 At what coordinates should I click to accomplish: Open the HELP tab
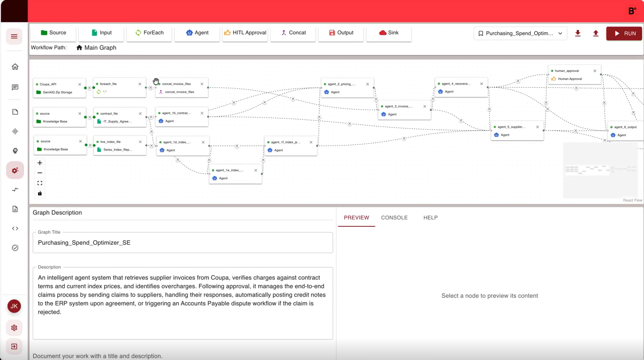[x=430, y=218]
